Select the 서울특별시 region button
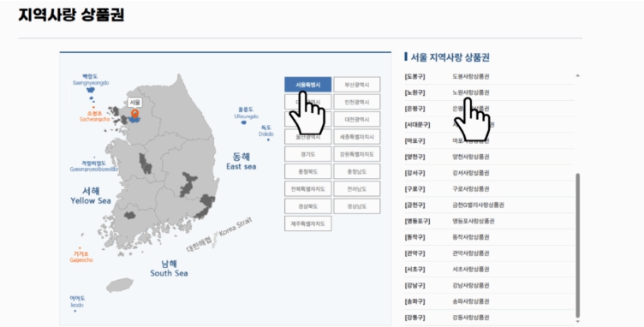Screen dimensions: 644x327 308,85
